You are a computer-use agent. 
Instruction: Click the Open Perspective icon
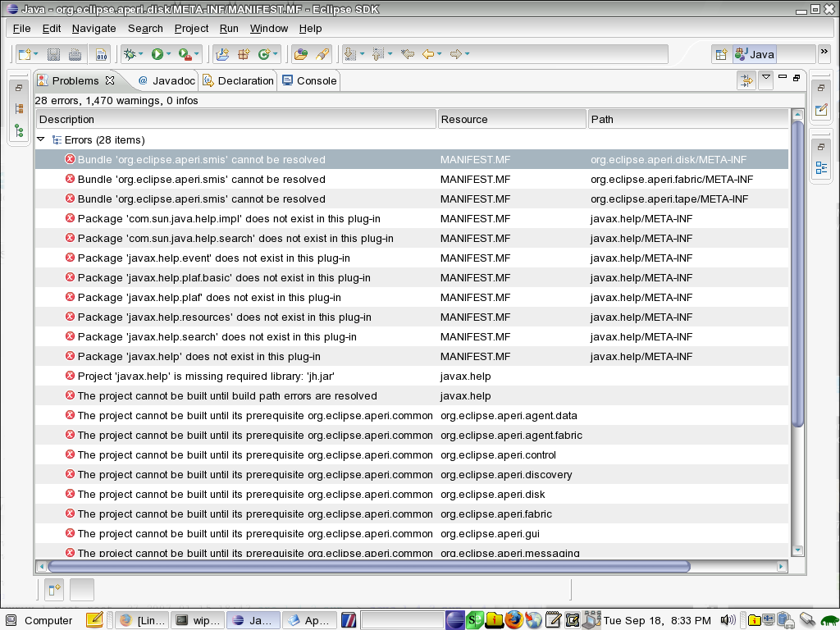tap(722, 54)
